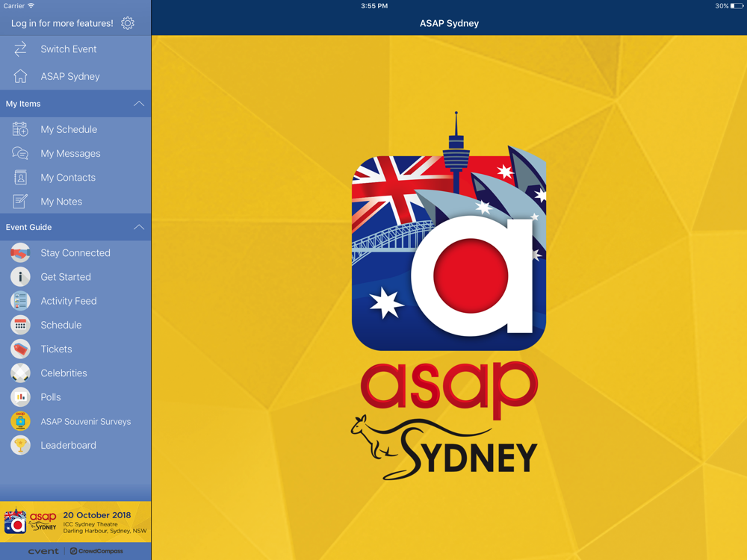Tap the 3:55 PM clock in status bar
Screen dimensions: 747x560
tap(374, 6)
